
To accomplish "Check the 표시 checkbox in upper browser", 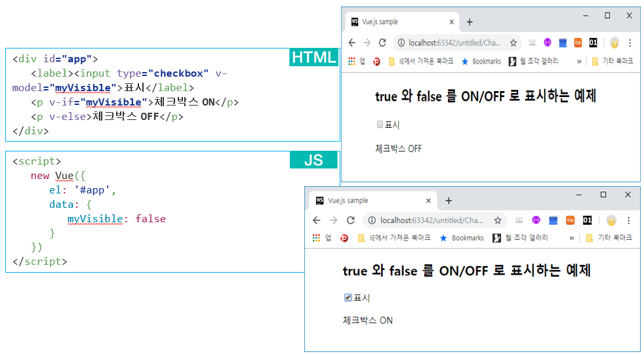I will click(x=380, y=124).
